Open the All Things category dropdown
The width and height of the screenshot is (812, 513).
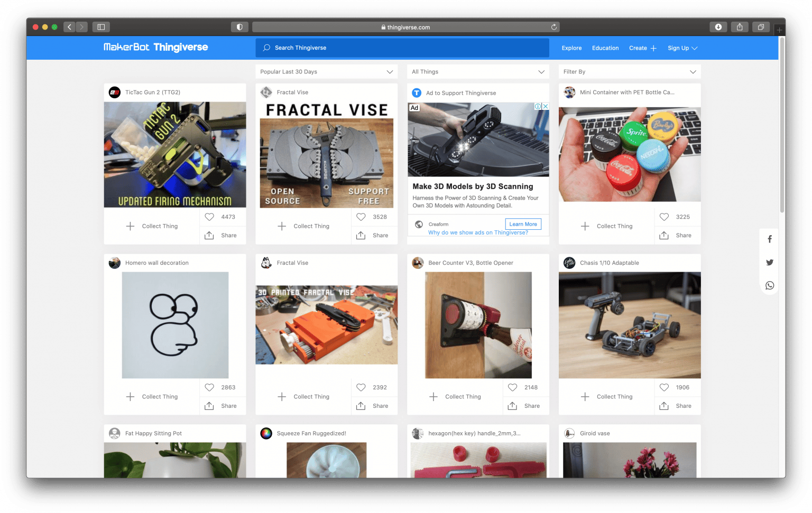coord(478,72)
